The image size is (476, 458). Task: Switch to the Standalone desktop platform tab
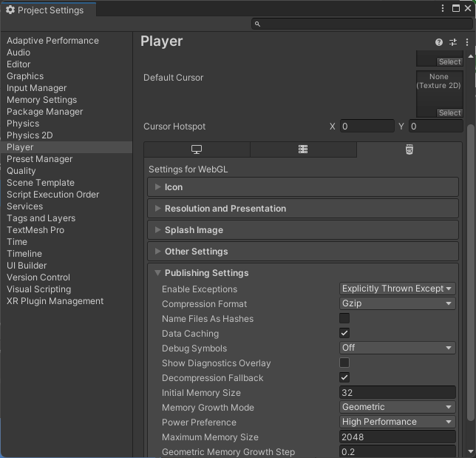197,149
